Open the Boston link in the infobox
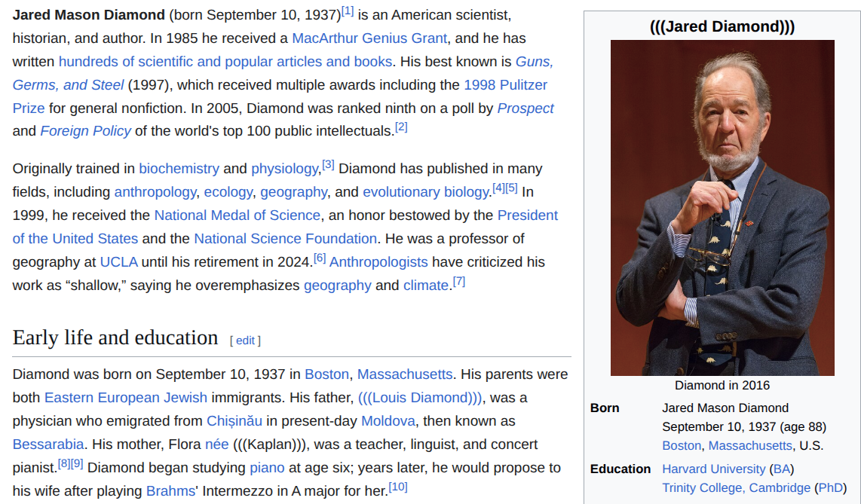861x504 pixels. (x=682, y=446)
